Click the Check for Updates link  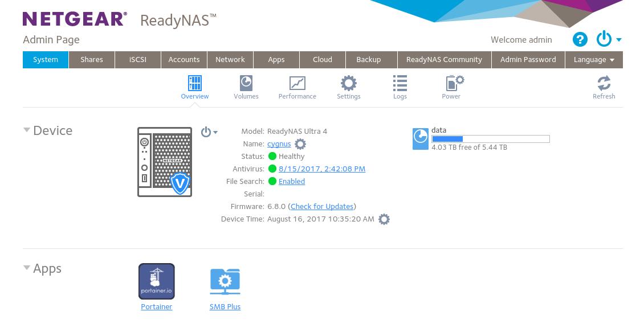click(322, 206)
